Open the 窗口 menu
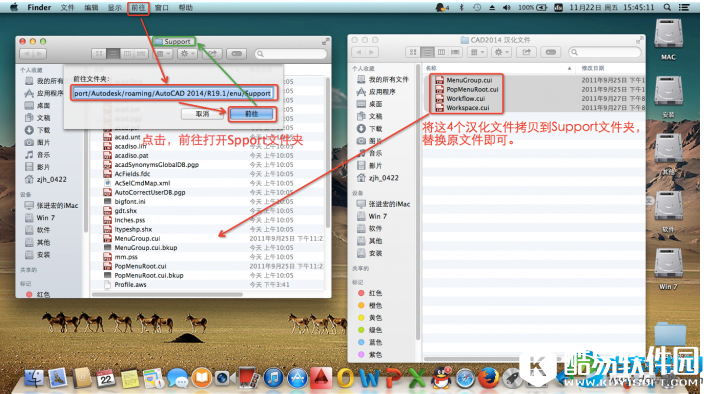This screenshot has width=704, height=394. coord(162,8)
